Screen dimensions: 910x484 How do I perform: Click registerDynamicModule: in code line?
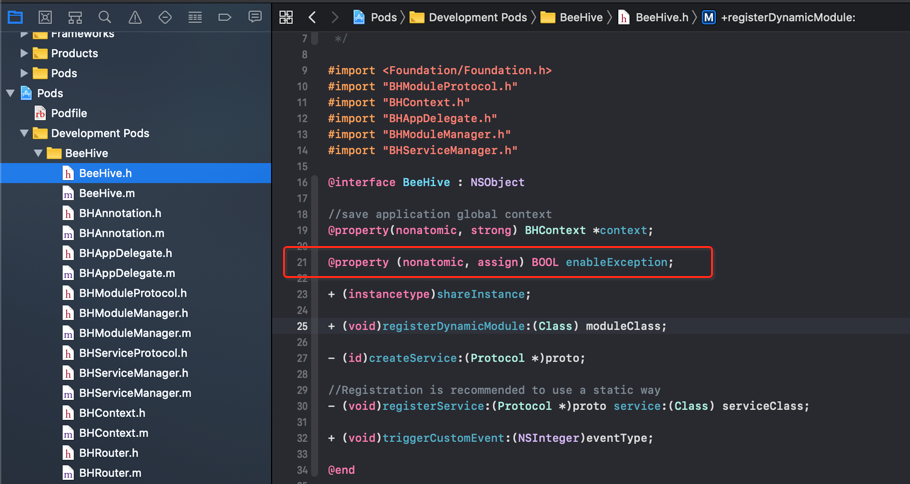456,326
